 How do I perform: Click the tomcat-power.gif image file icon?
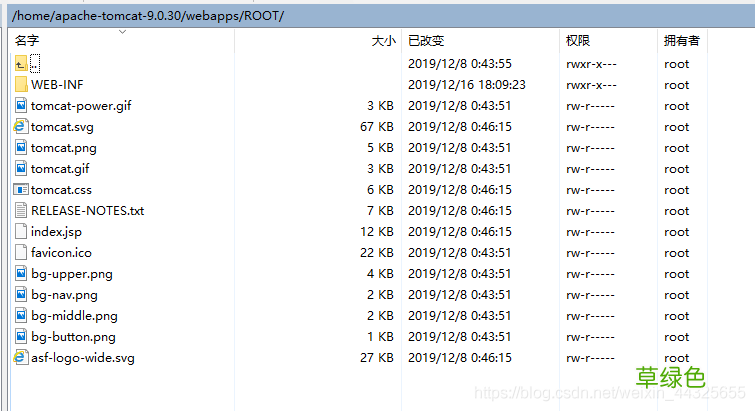(x=21, y=105)
